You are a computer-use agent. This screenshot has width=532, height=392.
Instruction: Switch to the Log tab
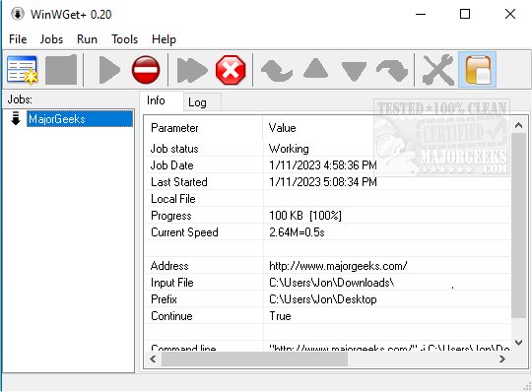click(x=202, y=102)
